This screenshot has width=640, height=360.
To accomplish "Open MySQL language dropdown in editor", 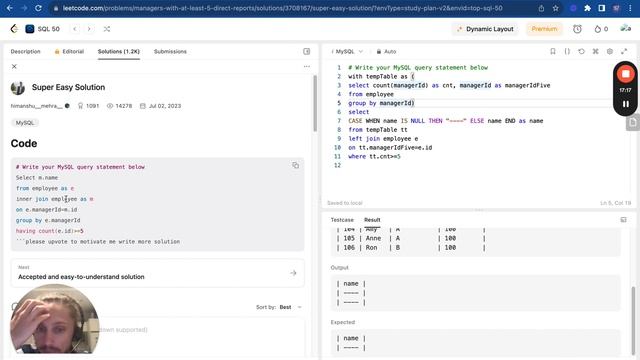I will [349, 51].
